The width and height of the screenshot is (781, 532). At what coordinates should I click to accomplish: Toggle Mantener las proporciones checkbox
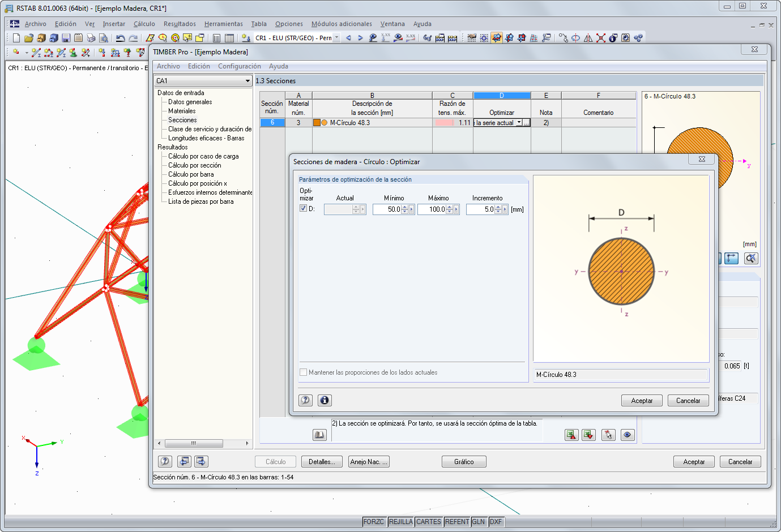(x=303, y=372)
